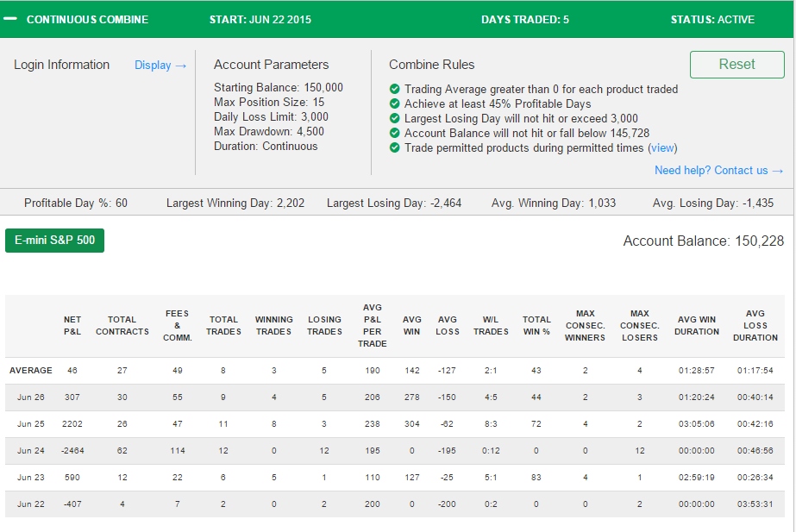Click the Jun 23 net P&L value 590
This screenshot has width=796, height=532.
point(72,478)
